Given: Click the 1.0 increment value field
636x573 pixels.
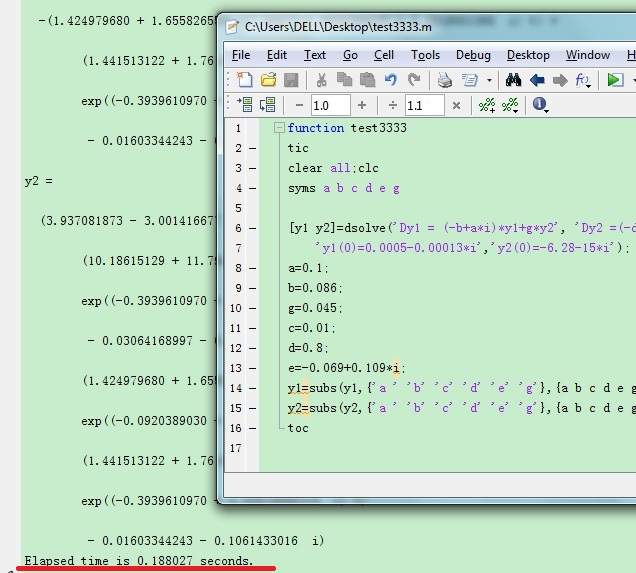Looking at the screenshot, I should tap(330, 105).
